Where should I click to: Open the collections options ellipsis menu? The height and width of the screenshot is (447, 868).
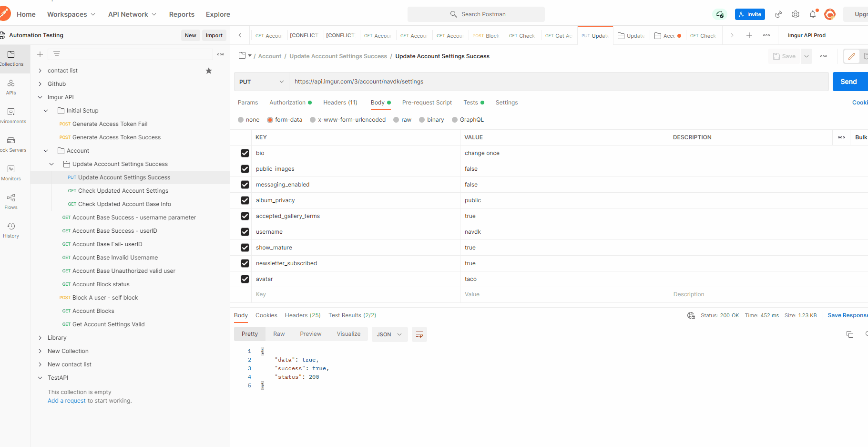tap(221, 54)
